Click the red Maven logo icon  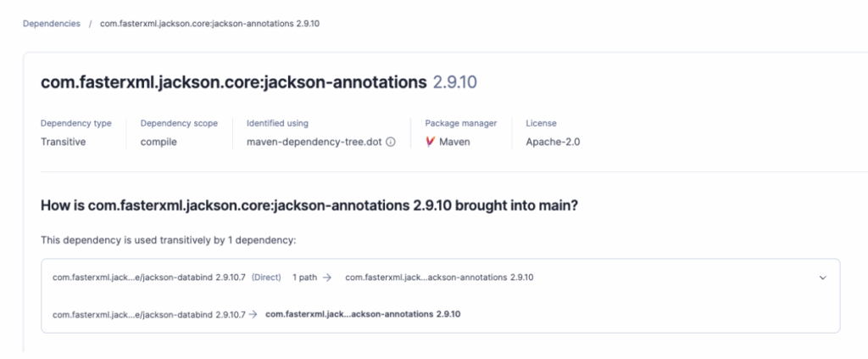coord(431,142)
